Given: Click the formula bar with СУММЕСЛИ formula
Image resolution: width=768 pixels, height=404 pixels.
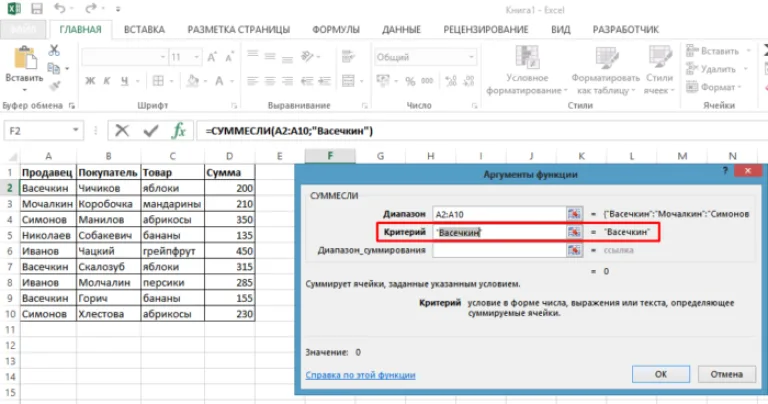Looking at the screenshot, I should click(x=482, y=131).
